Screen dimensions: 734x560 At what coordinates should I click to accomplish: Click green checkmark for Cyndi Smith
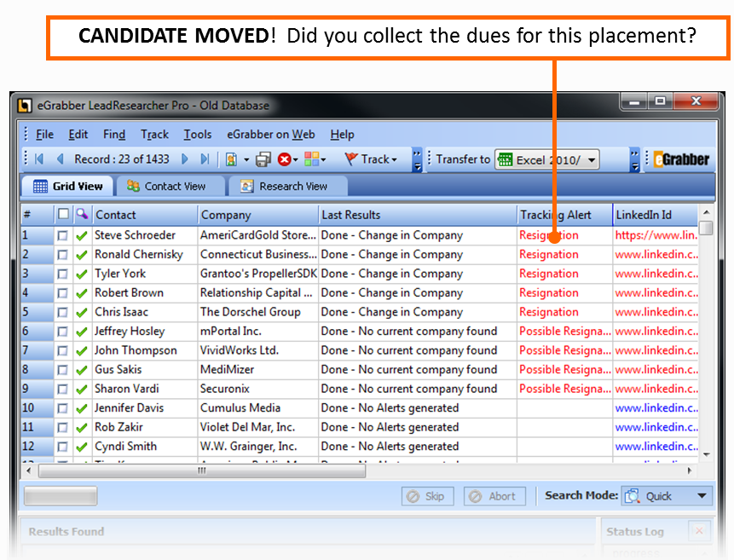tap(82, 447)
